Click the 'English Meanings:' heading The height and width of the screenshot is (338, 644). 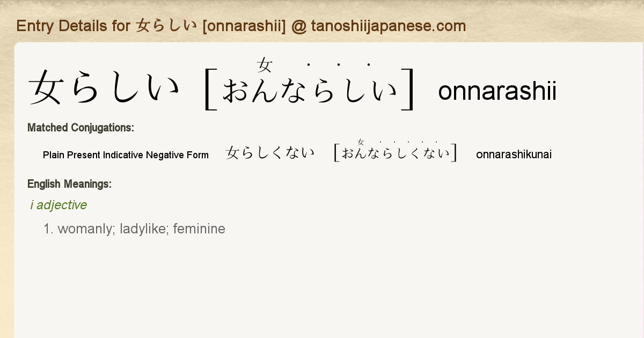[x=69, y=184]
